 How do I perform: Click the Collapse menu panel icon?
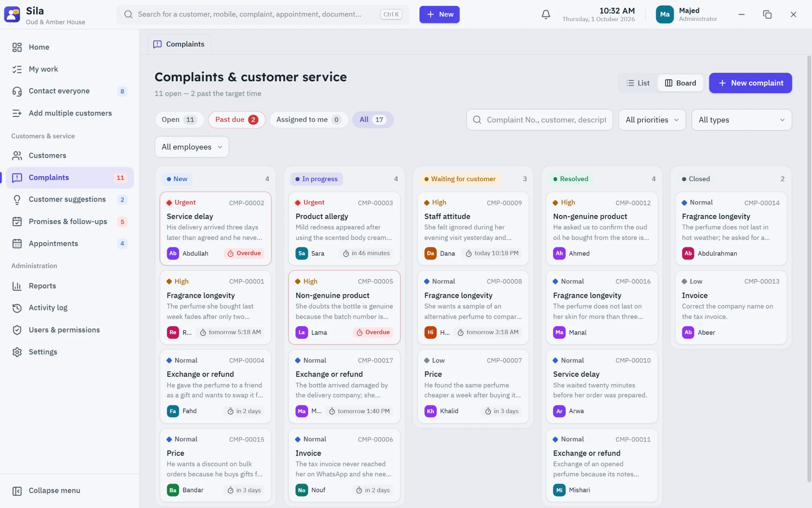pos(17,491)
